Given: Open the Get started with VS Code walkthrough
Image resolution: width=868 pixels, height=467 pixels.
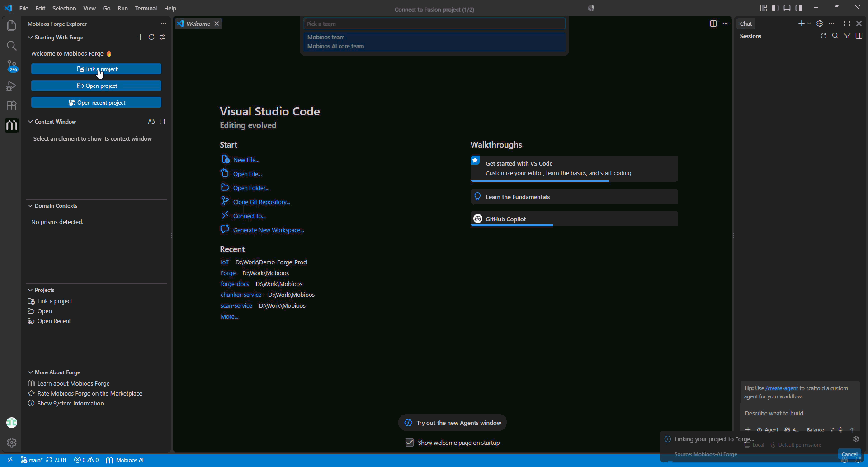Looking at the screenshot, I should [x=574, y=168].
